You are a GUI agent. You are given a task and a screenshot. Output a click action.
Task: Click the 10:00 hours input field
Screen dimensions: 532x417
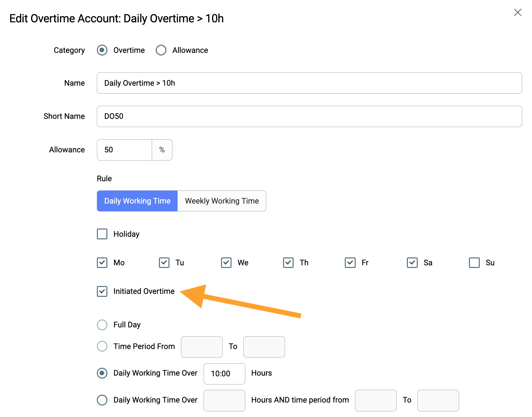[x=224, y=374]
